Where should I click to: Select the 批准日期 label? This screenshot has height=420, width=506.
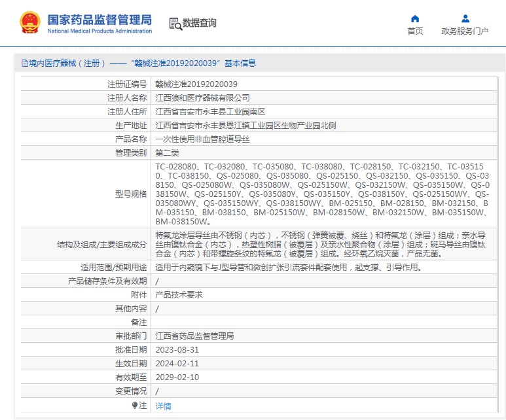tap(131, 350)
